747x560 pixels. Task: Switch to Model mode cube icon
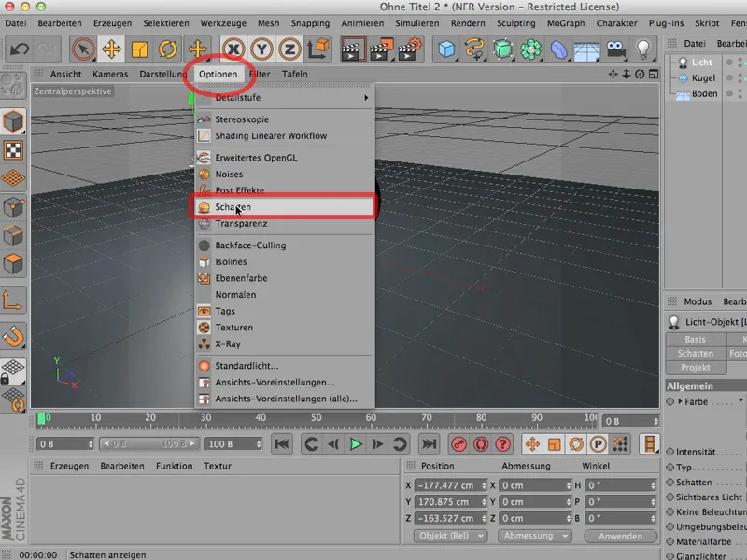pos(13,121)
